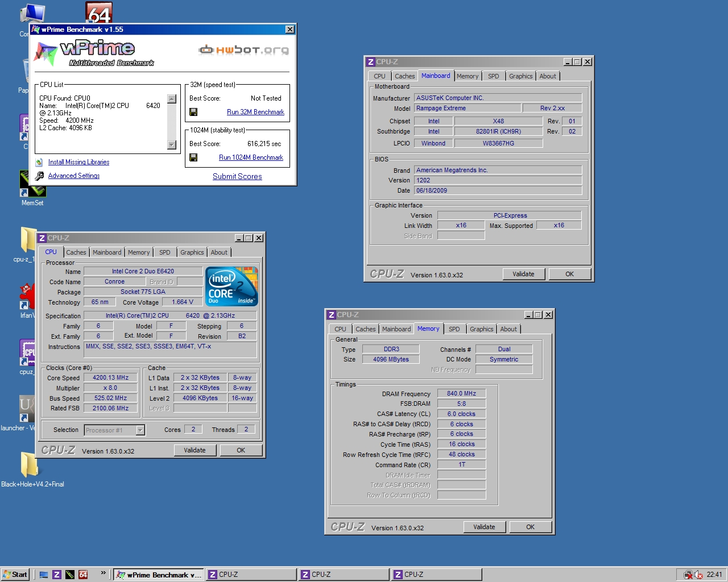This screenshot has height=582, width=728.
Task: Click the Bus Speed 525.02 MHz value
Action: pyautogui.click(x=110, y=398)
